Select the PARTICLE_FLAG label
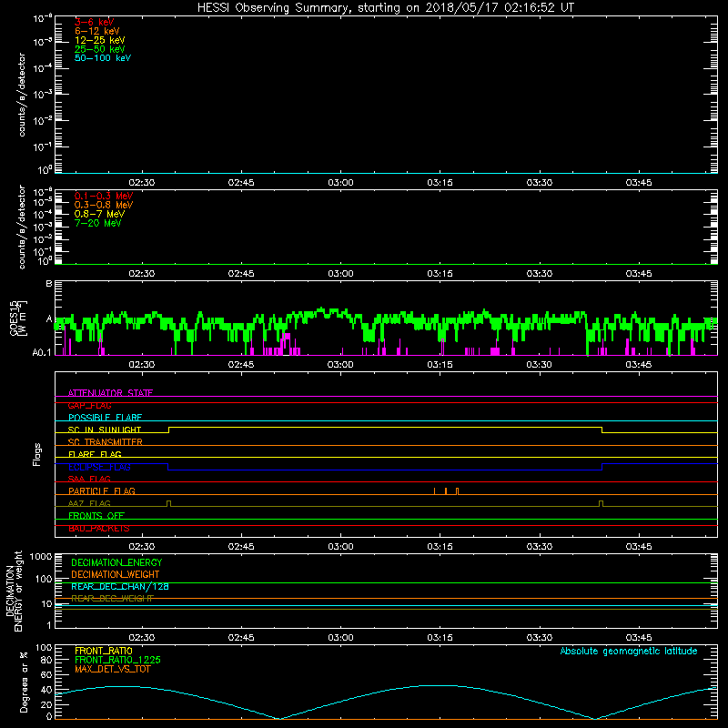728x728 pixels. (x=102, y=490)
